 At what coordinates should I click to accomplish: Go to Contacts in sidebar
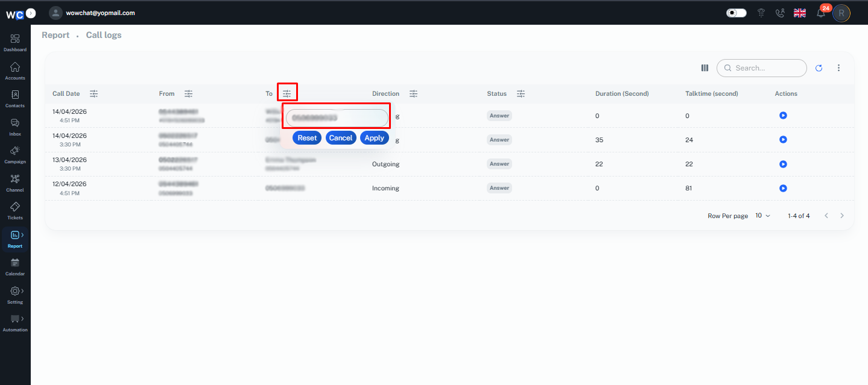coord(15,98)
